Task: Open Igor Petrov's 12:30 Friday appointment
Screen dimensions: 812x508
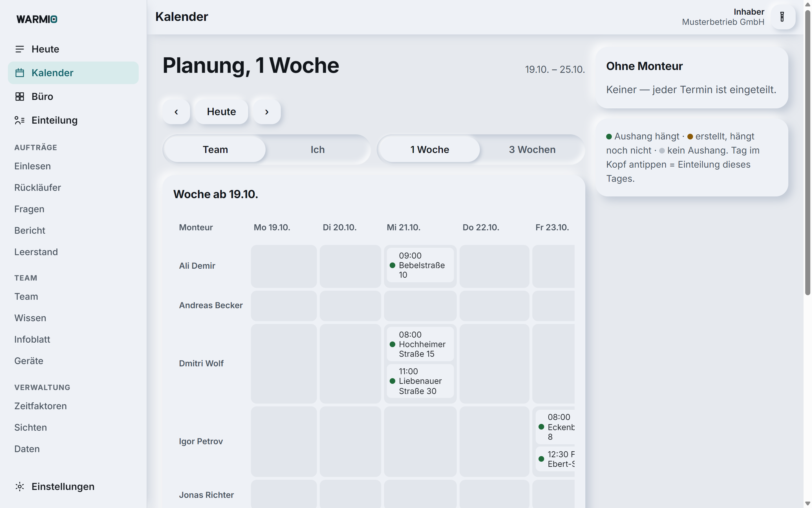Action: [555, 459]
